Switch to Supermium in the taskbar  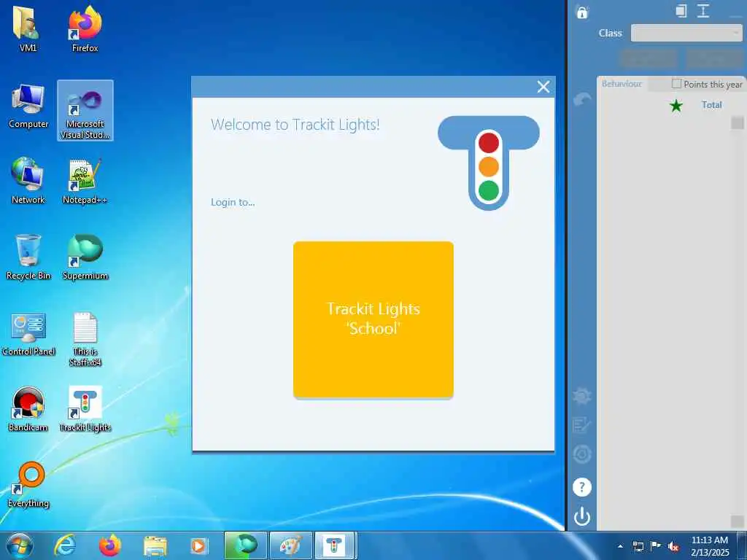(245, 545)
